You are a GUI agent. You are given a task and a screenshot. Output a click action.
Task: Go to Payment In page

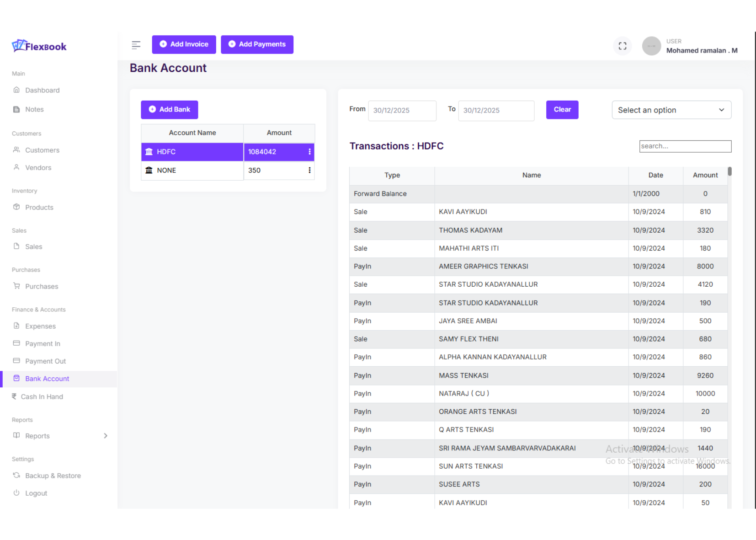tap(43, 344)
